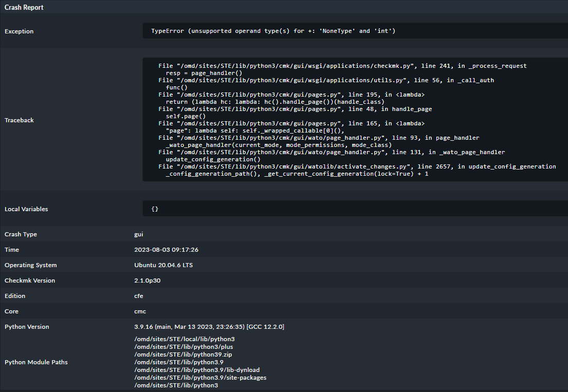Select the Ubuntu 20.04.6 LTS value
568x392 pixels.
(163, 265)
